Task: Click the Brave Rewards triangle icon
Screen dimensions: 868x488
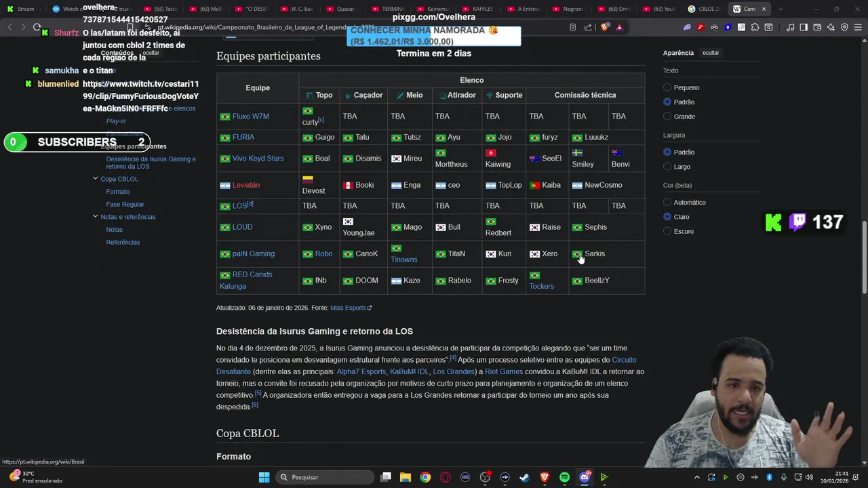Action: (619, 27)
